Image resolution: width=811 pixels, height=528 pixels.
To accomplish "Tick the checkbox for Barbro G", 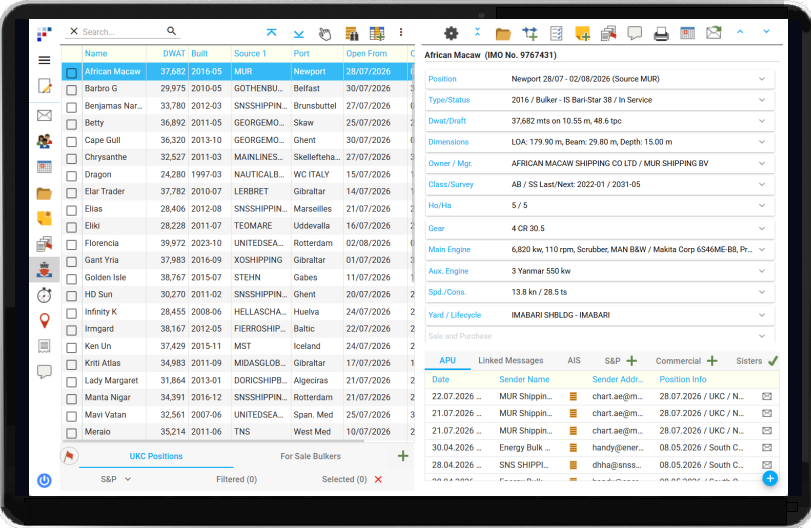I will [72, 90].
